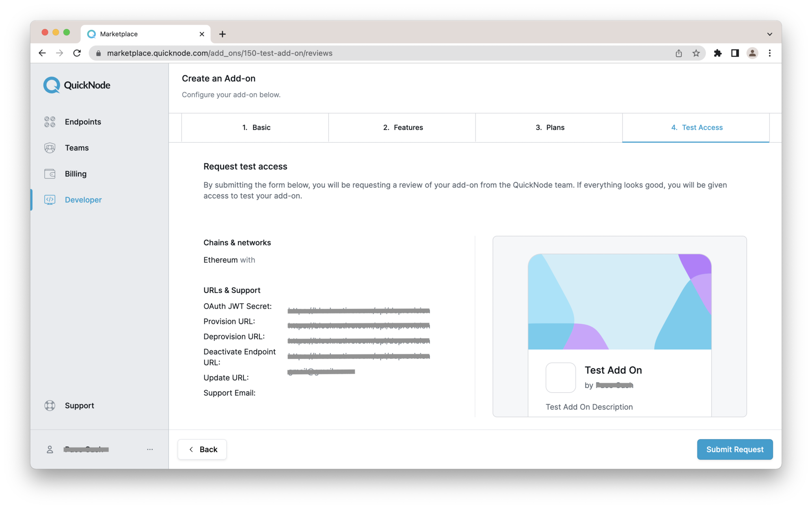Click the Chains & networks heading
Viewport: 812px width, 509px height.
(237, 243)
